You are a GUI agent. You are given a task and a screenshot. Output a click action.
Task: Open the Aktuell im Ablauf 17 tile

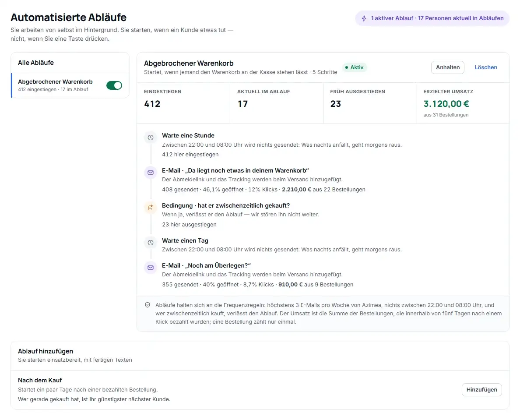coord(277,103)
